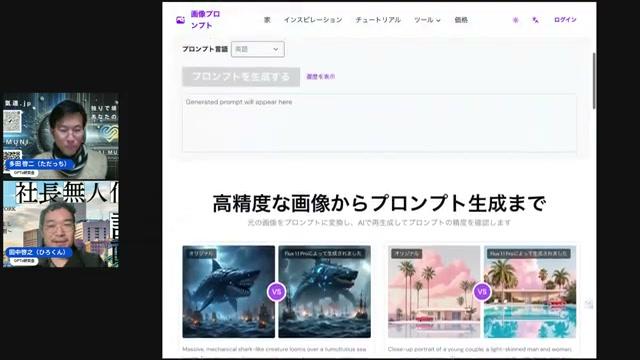Open the original pink palm trees thumbnail
The image size is (640, 360).
click(x=434, y=291)
